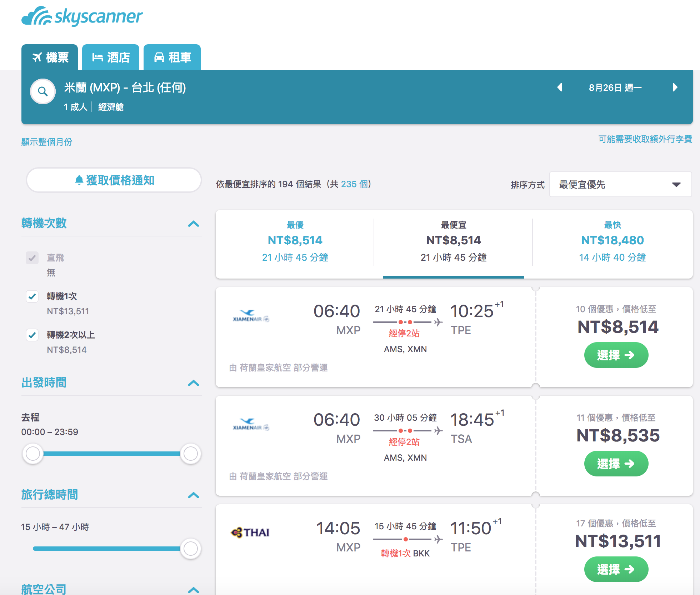
Task: Toggle the 轉機1次 one-stop checkbox
Action: point(32,296)
